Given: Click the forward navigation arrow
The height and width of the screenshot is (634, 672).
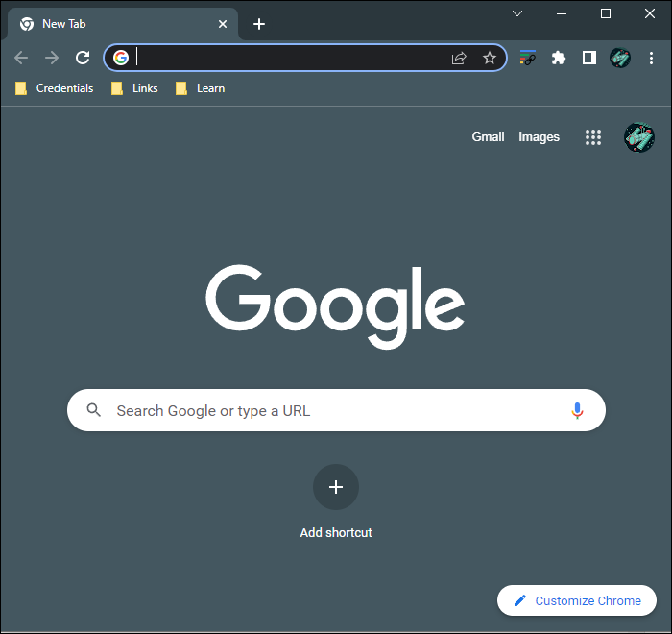Looking at the screenshot, I should (52, 58).
